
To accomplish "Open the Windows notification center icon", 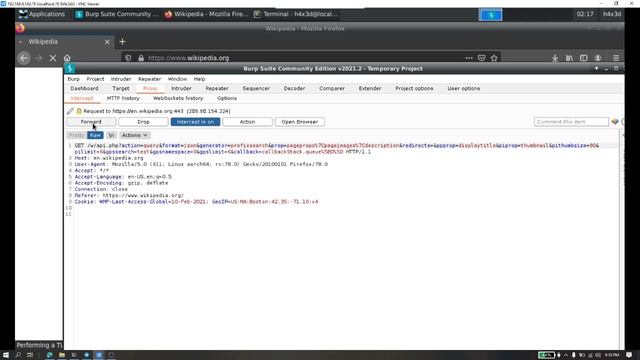I will click(x=629, y=355).
